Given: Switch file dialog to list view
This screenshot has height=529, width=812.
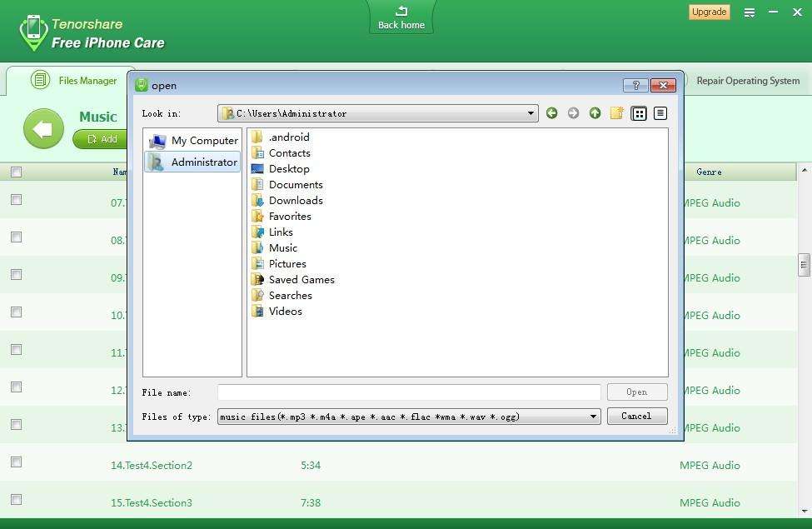Looking at the screenshot, I should point(639,113).
